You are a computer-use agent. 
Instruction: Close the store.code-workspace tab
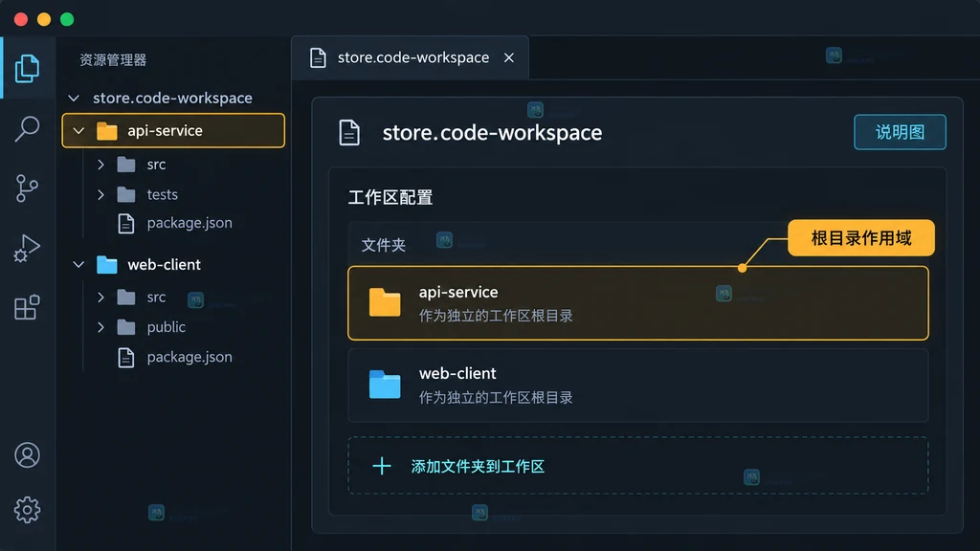point(509,57)
